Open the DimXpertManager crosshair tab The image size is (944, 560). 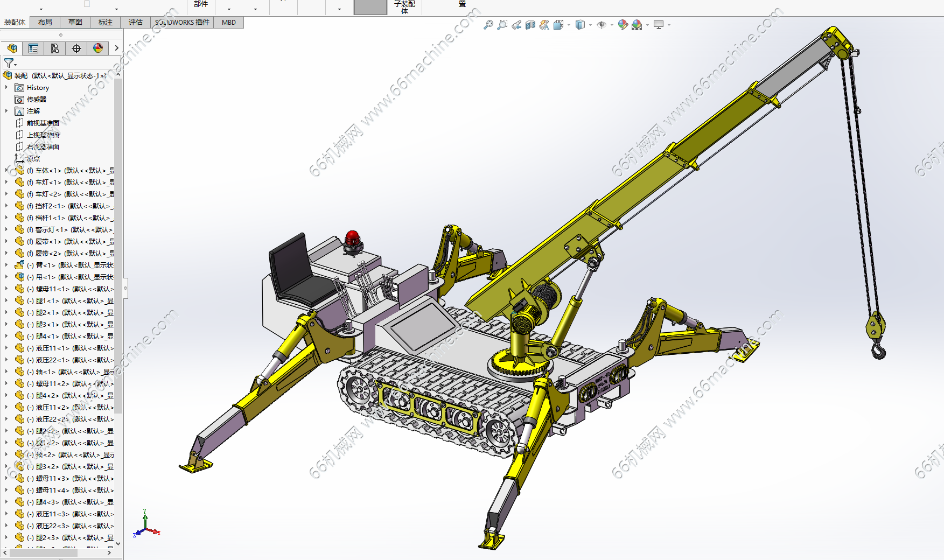[x=76, y=48]
